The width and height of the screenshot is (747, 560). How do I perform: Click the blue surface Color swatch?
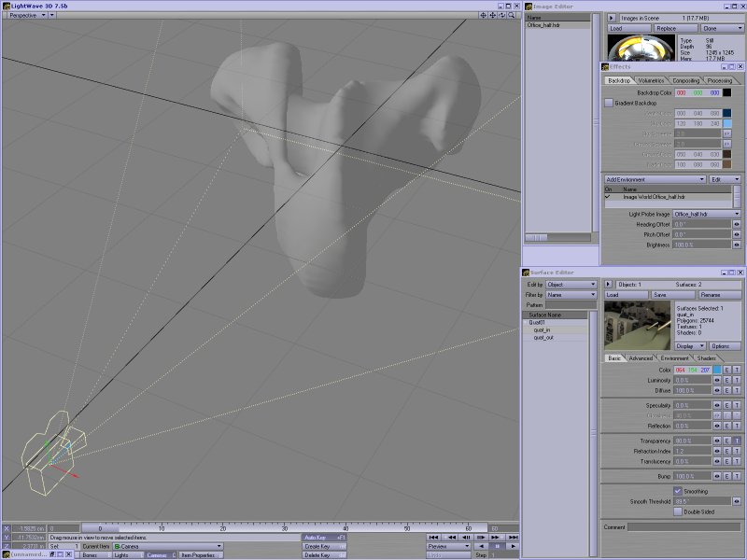click(x=717, y=371)
